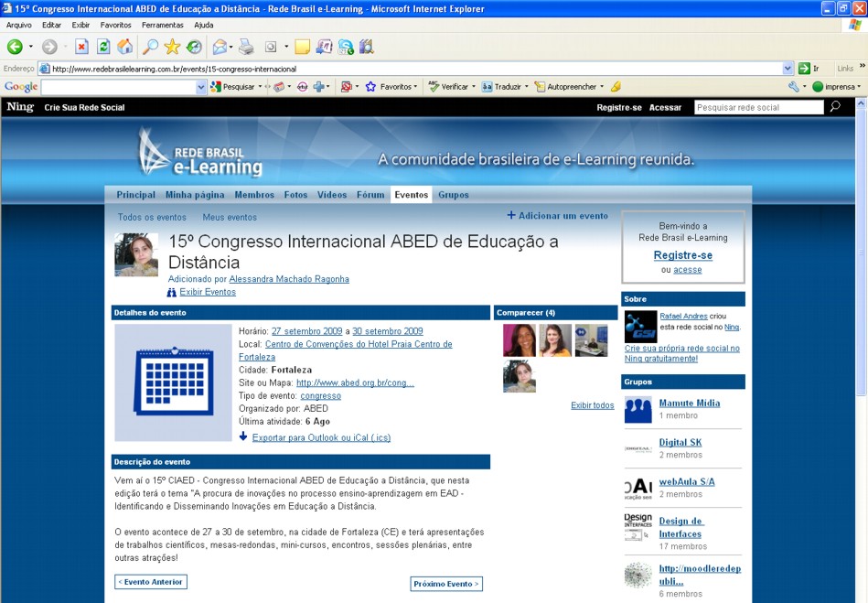Click the Acessar link in black bar
Viewport: 868px width, 603px height.
point(665,107)
